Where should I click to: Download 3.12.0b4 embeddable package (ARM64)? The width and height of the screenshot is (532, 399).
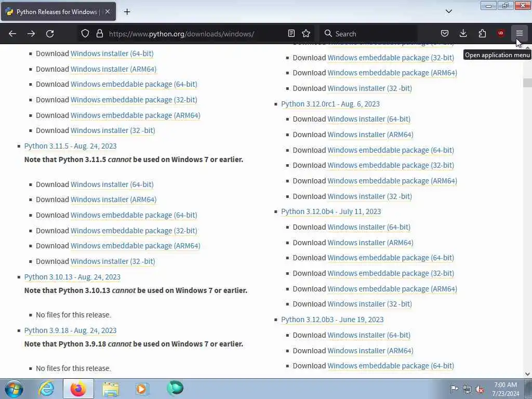pos(392,289)
